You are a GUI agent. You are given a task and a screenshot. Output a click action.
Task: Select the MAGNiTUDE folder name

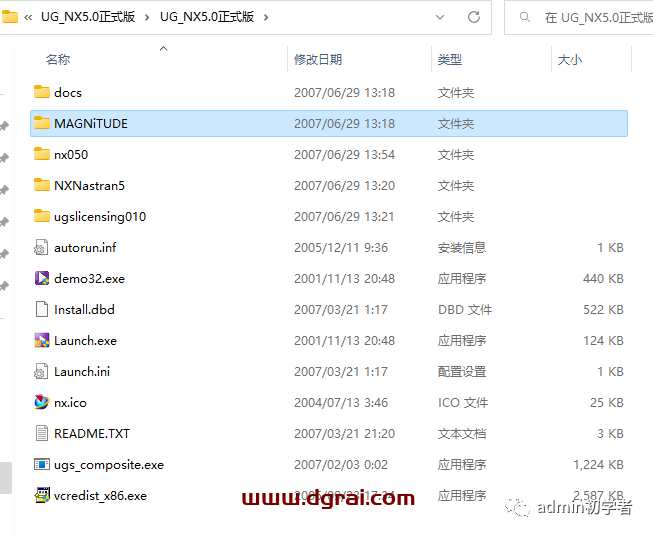(x=91, y=124)
